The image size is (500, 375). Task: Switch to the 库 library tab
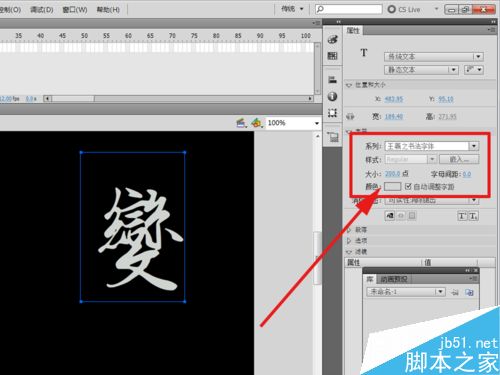(x=370, y=279)
